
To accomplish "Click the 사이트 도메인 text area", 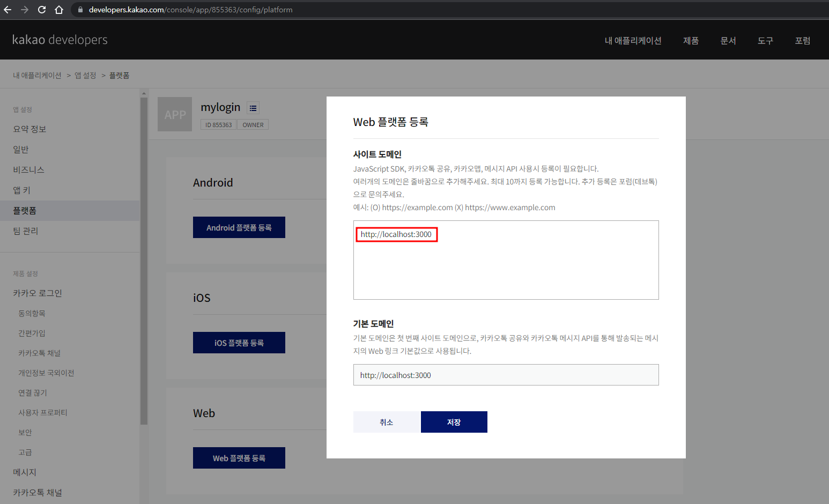I will pos(506,260).
